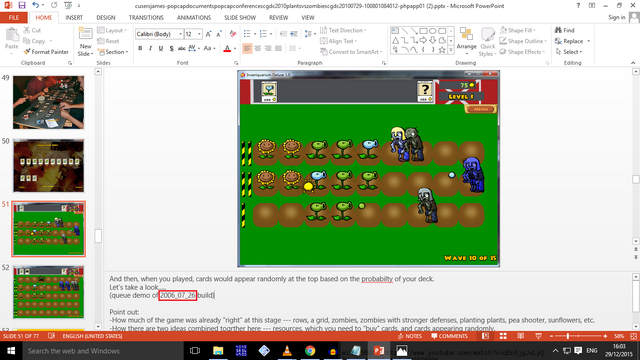
Task: Decrease font size icon
Action: (219, 34)
